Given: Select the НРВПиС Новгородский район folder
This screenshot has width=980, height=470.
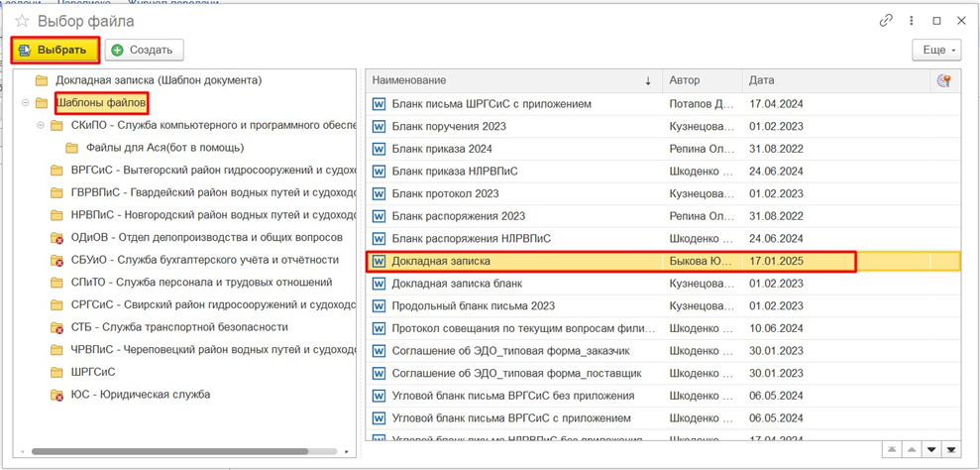Looking at the screenshot, I should (213, 215).
